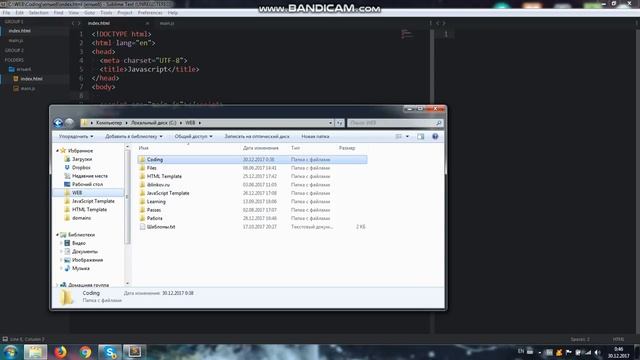Open Explorer help with question mark icon
This screenshot has height=360, width=640.
435,136
